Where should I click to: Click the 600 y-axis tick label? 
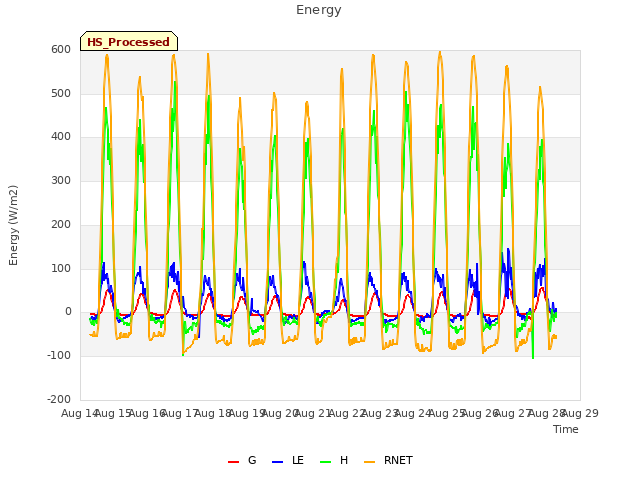pyautogui.click(x=61, y=49)
